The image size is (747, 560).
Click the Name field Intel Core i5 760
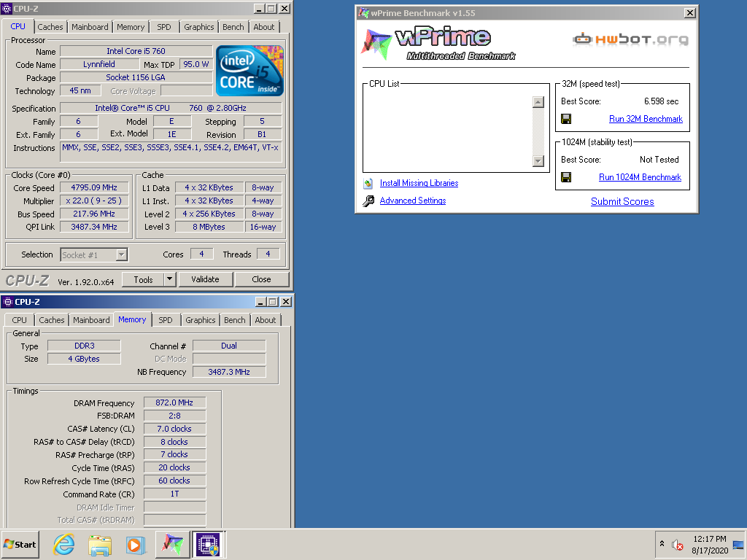click(x=136, y=51)
